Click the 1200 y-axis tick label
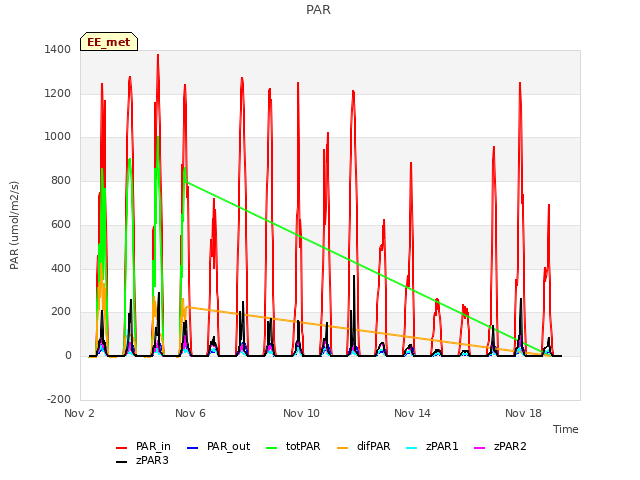The image size is (640, 480). [58, 93]
